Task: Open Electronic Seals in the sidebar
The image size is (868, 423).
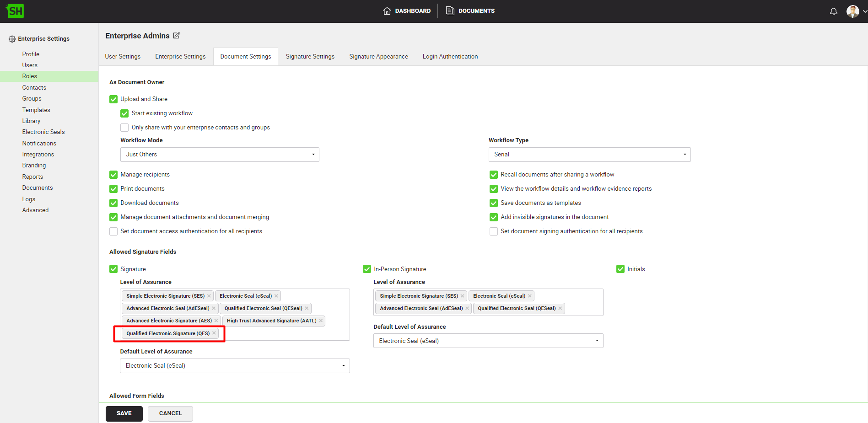Action: pyautogui.click(x=43, y=132)
